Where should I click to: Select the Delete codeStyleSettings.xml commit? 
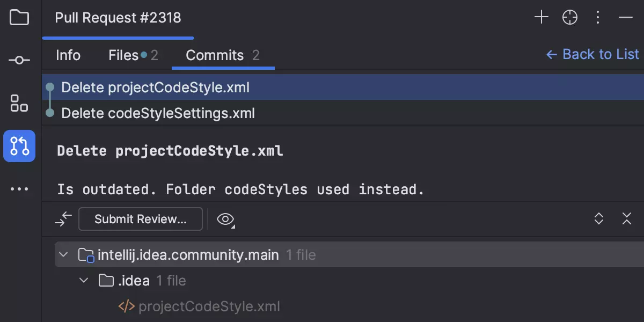point(158,113)
